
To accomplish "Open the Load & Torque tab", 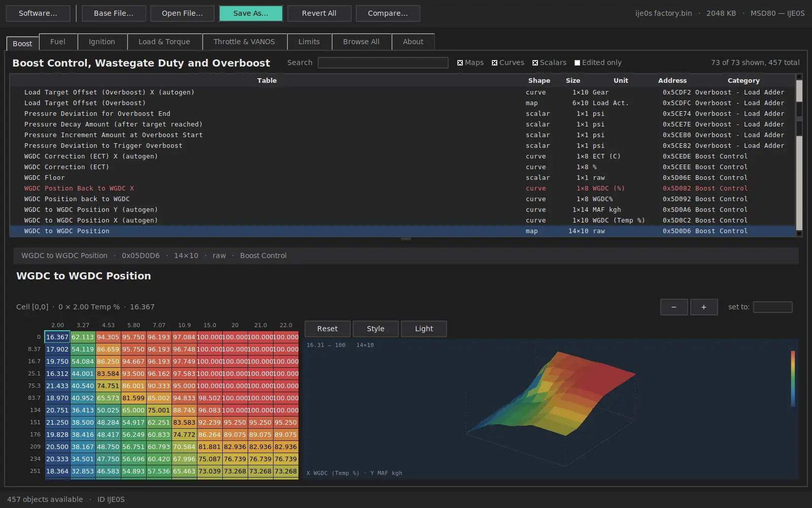I will pos(164,42).
